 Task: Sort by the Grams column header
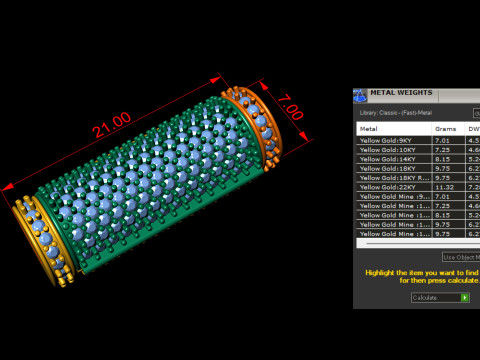point(448,129)
